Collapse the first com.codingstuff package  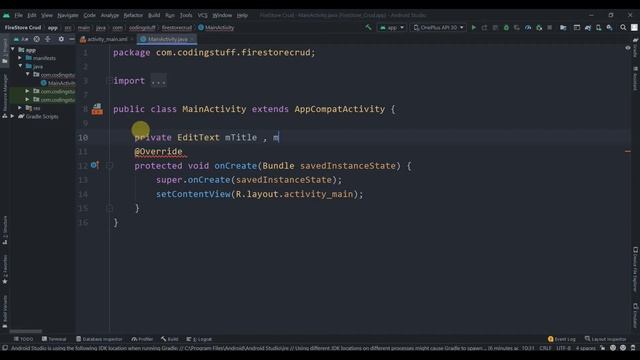point(28,74)
